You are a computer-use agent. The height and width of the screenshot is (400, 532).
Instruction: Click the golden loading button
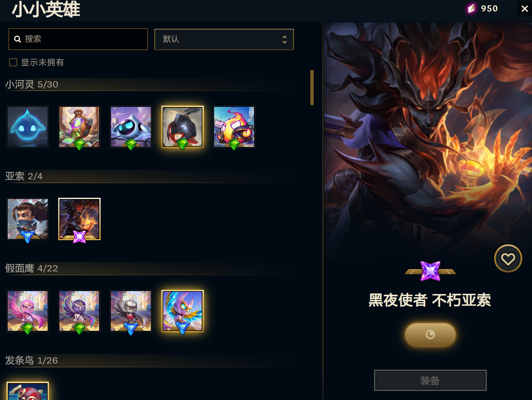click(430, 334)
